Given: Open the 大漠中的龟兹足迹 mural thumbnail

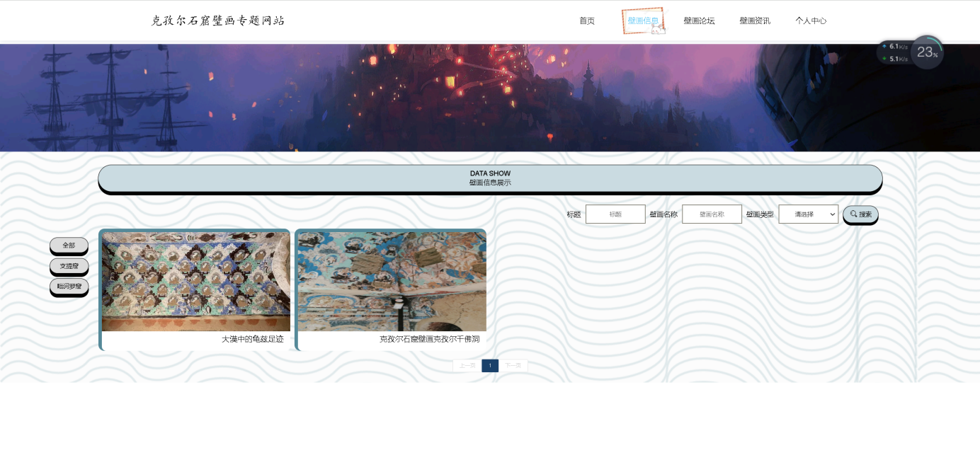Looking at the screenshot, I should [196, 281].
